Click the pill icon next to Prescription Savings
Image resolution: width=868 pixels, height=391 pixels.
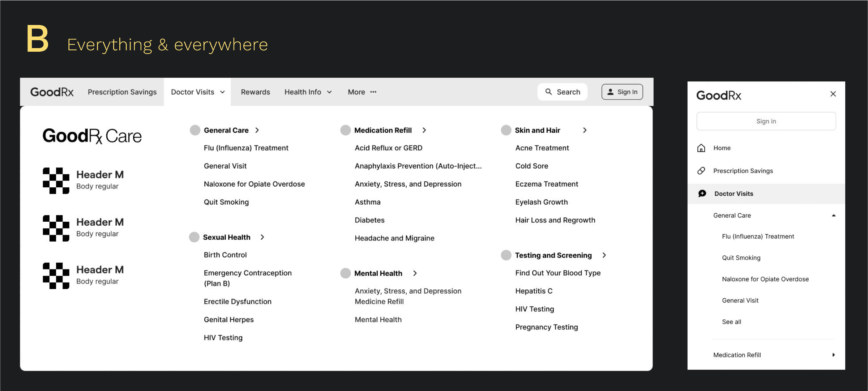701,171
